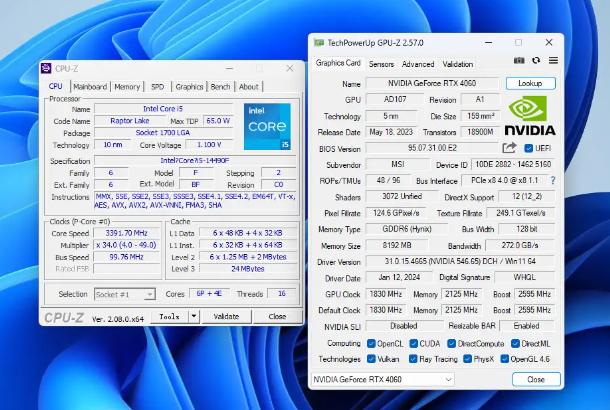The height and width of the screenshot is (410, 610).
Task: Switch to the CPU tab in CPU-Z
Action: tap(56, 86)
